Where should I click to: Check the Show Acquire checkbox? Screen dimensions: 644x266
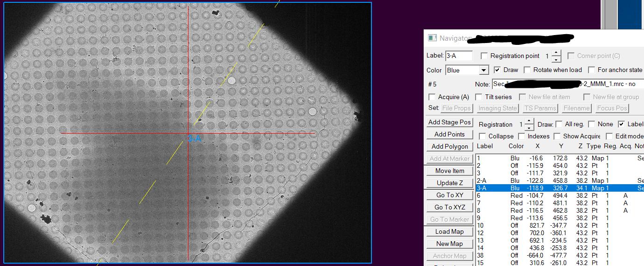(x=557, y=137)
